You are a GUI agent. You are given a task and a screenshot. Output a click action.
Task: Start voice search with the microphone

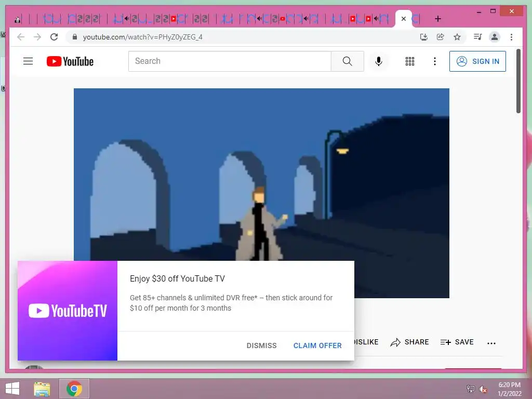click(379, 61)
